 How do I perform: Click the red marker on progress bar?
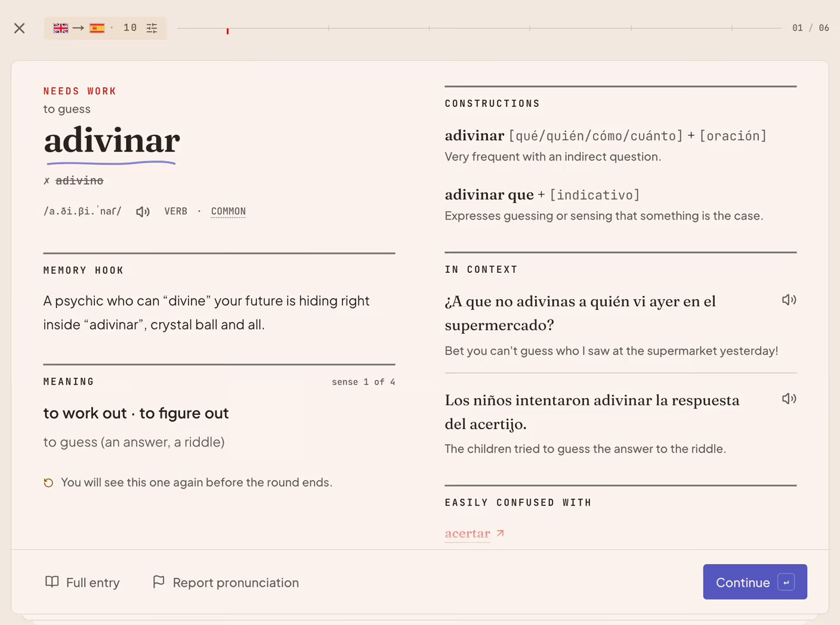pyautogui.click(x=227, y=30)
